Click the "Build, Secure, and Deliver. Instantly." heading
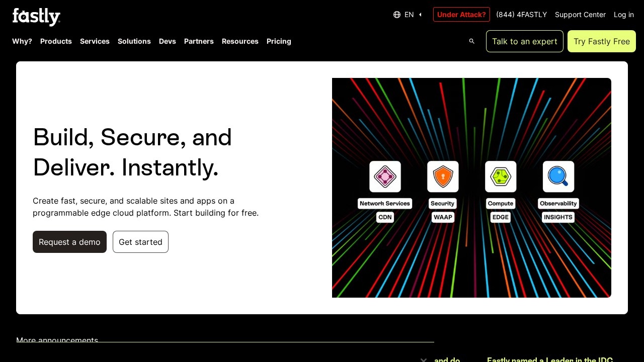Screen dimensions: 644x362 tap(132, 152)
